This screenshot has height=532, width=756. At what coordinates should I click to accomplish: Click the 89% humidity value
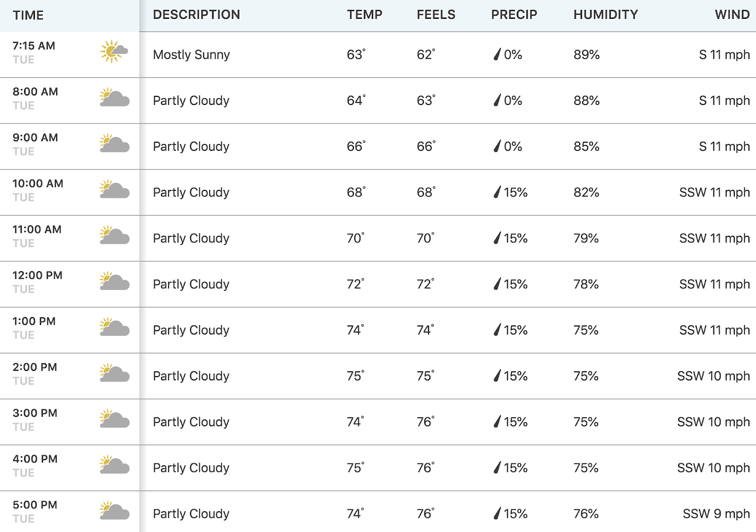[586, 55]
